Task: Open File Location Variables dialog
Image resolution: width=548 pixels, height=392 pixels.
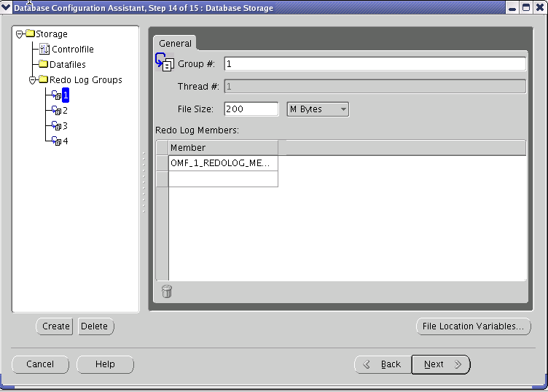Action: point(474,326)
